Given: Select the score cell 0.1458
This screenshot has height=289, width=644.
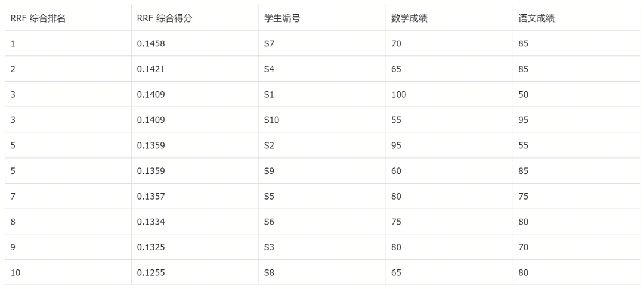Looking at the screenshot, I should 150,43.
